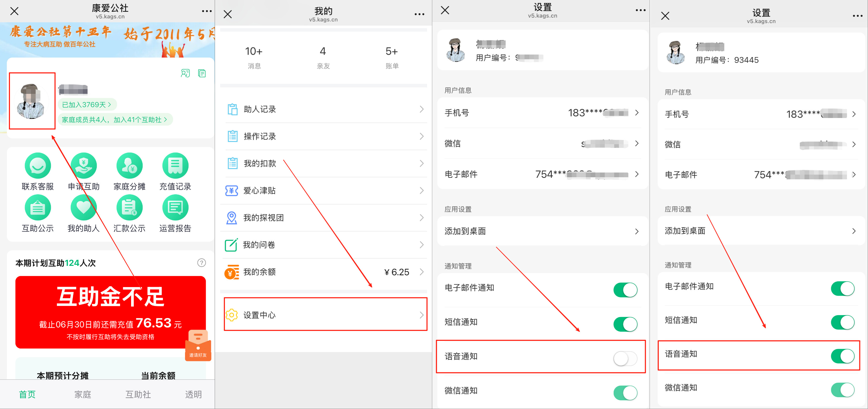This screenshot has height=409, width=868.
Task: Open 设置中心 via its chevron
Action: 422,315
